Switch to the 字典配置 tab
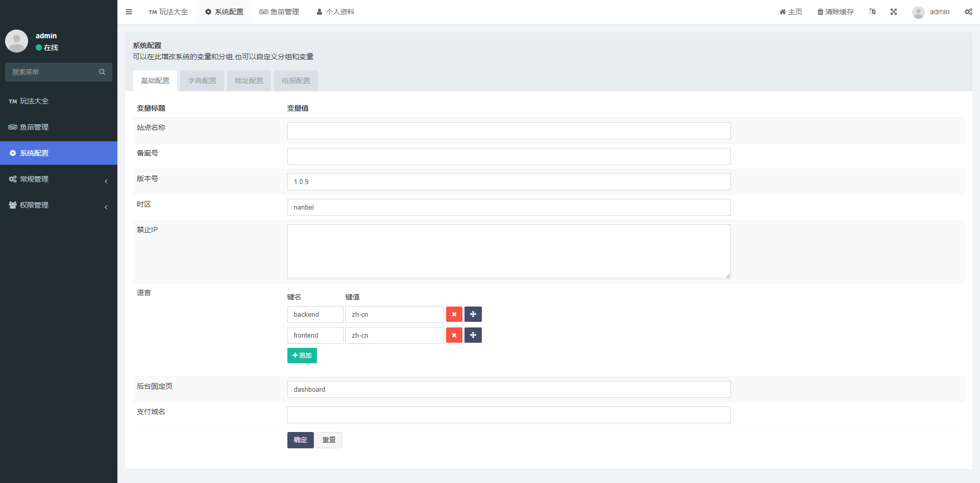 pyautogui.click(x=202, y=81)
